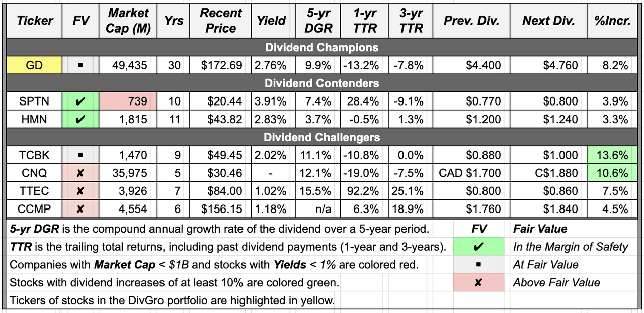The image size is (644, 313).
Task: Click the Dividend Champions section header
Action: point(321,48)
